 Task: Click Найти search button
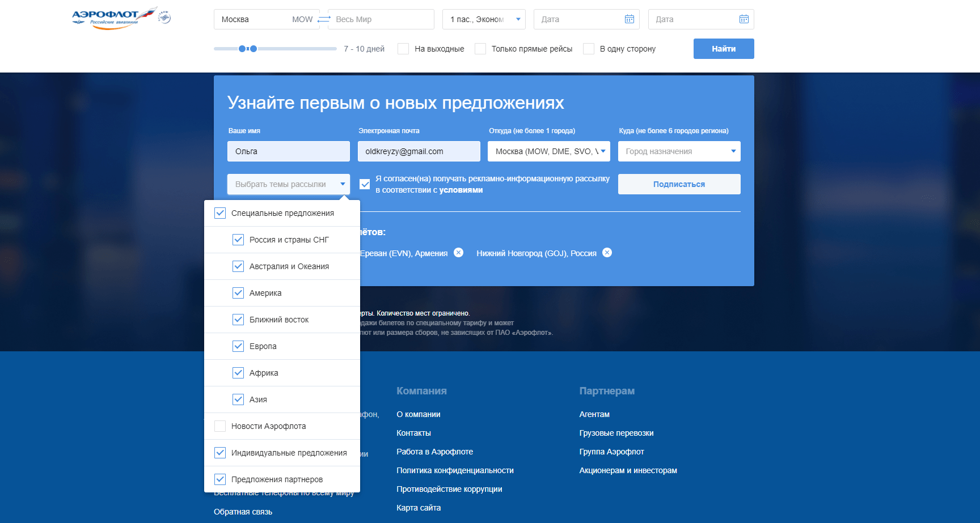[724, 49]
